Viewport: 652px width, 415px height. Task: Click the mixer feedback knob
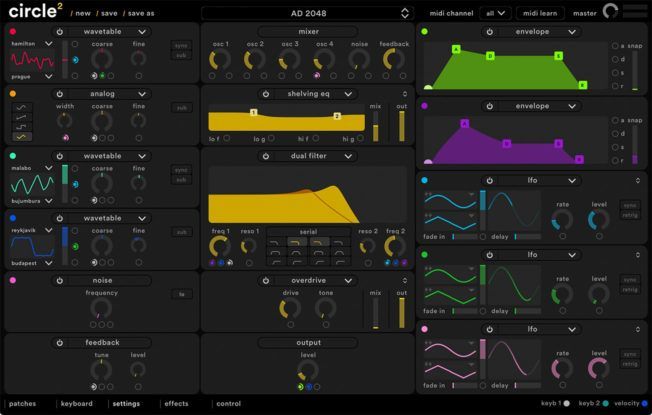pos(393,59)
